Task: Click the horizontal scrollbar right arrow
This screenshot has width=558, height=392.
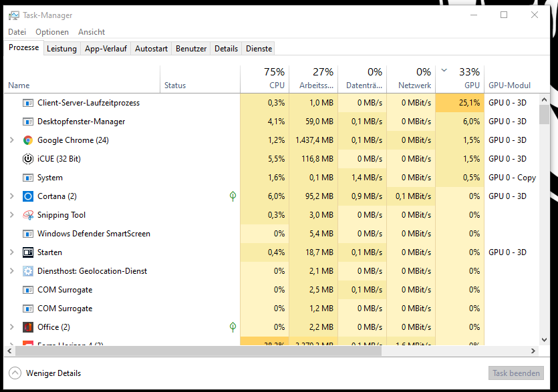Action: pos(533,351)
